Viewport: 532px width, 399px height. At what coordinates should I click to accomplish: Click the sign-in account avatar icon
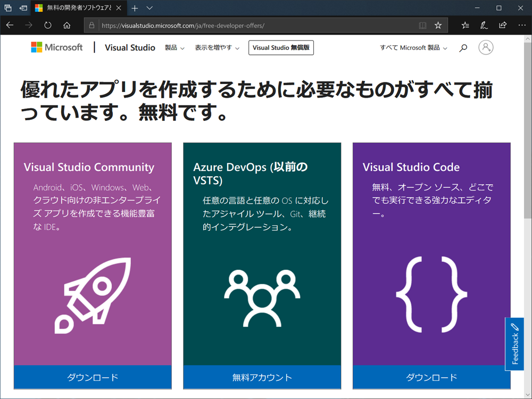(x=486, y=47)
